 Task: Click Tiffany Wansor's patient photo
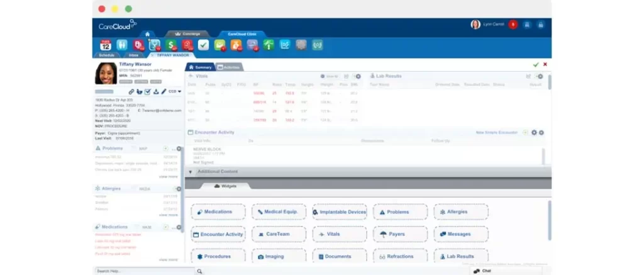tap(106, 73)
